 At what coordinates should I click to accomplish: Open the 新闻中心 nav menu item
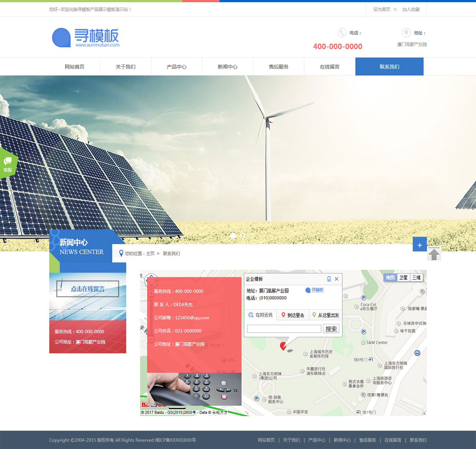pos(228,67)
